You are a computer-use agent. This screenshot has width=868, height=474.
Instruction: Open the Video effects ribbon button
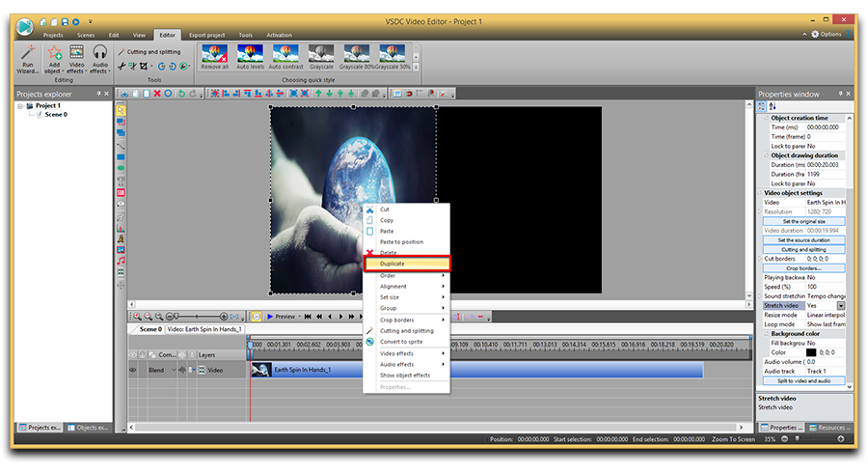[76, 60]
